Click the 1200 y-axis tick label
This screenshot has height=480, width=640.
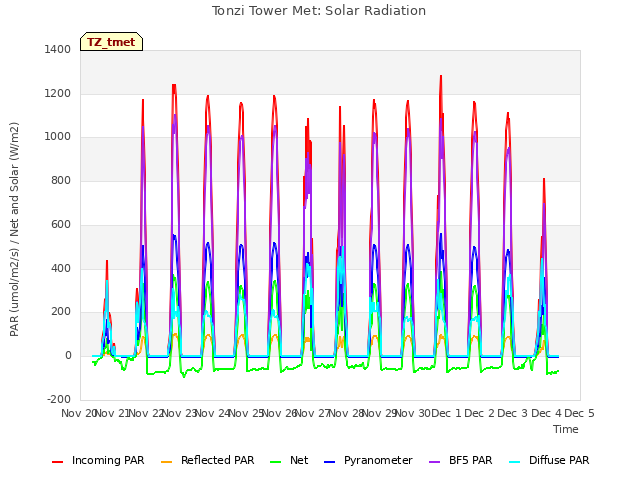pyautogui.click(x=58, y=93)
